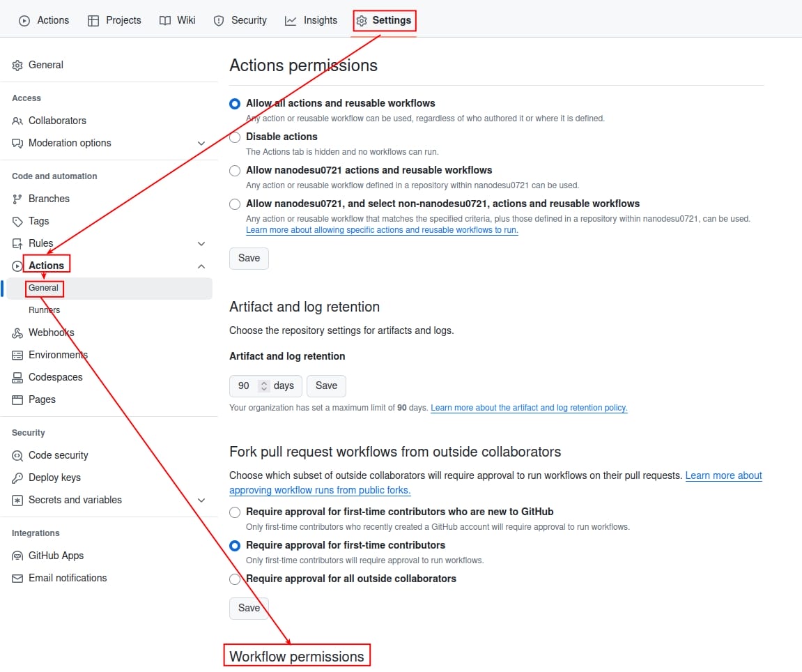Expand the Rules section chevron

[x=201, y=243]
